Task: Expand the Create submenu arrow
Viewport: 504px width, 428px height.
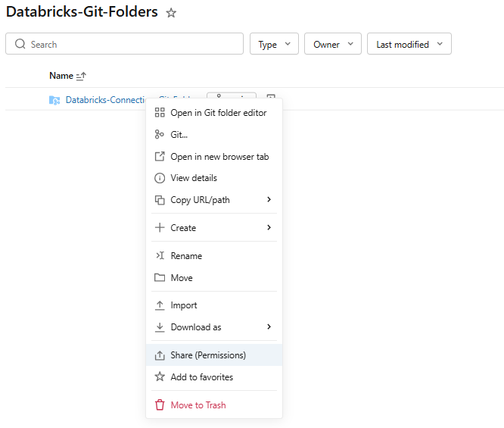Action: pos(269,227)
